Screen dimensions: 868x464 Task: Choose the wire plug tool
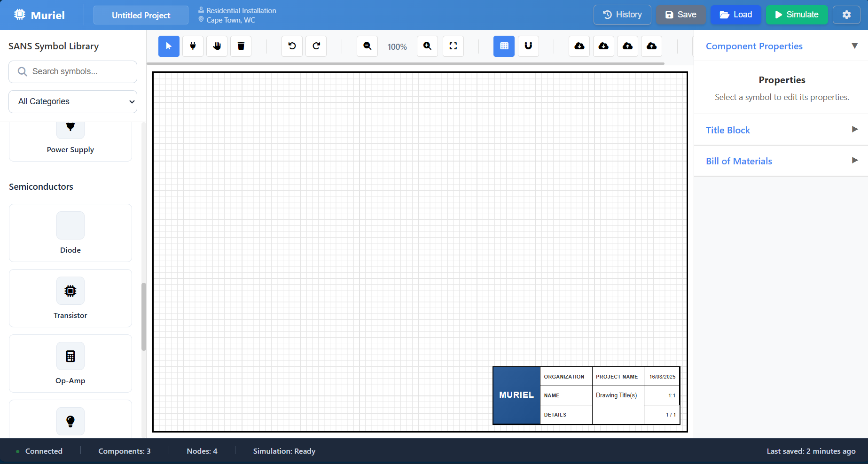pyautogui.click(x=193, y=46)
